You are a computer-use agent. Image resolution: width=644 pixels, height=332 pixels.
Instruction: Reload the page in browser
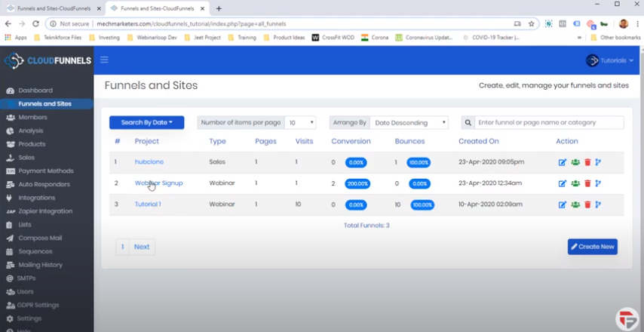pos(36,23)
